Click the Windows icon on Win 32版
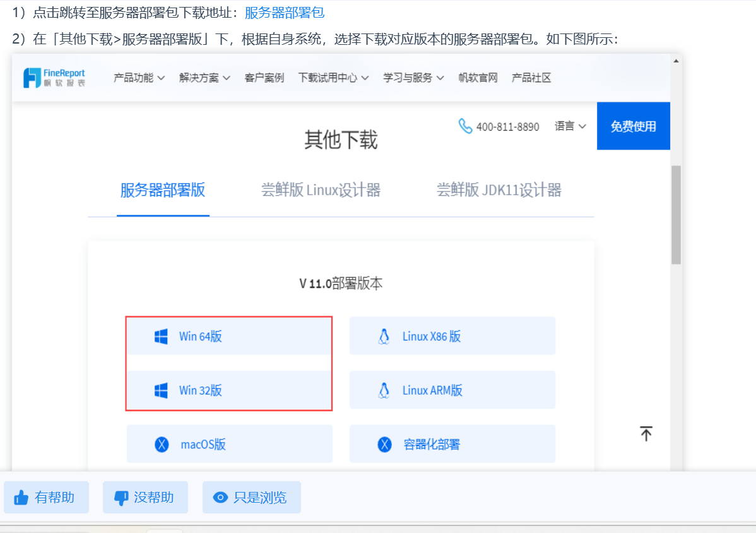This screenshot has height=533, width=756. pyautogui.click(x=161, y=390)
